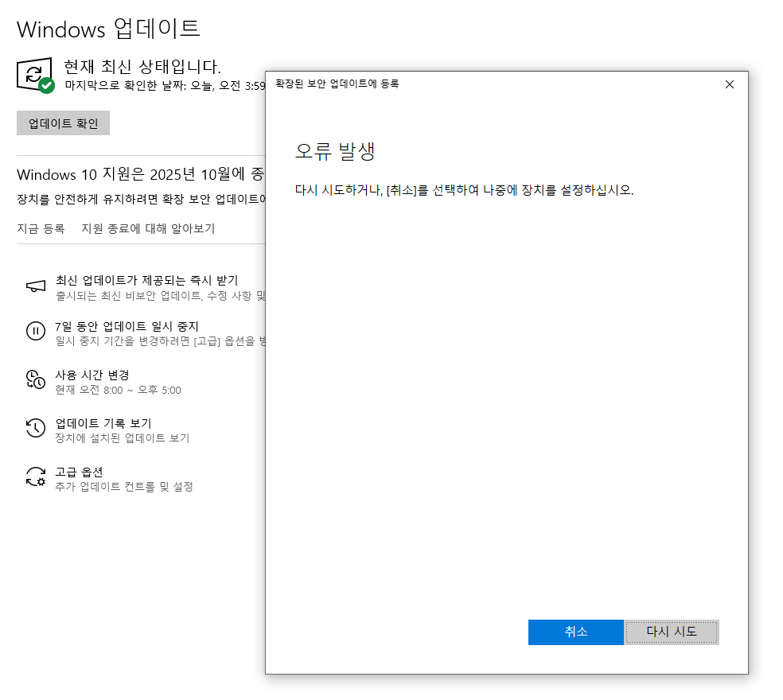This screenshot has height=700, width=783.
Task: Click the 현재 오전 8:00 ~ 오후 5:00 text
Action: click(118, 390)
